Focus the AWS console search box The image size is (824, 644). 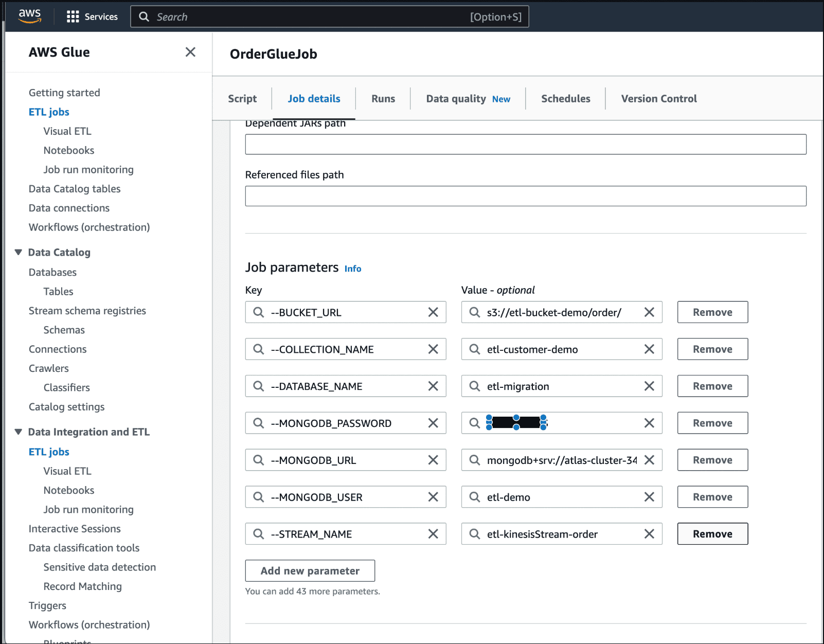[330, 16]
